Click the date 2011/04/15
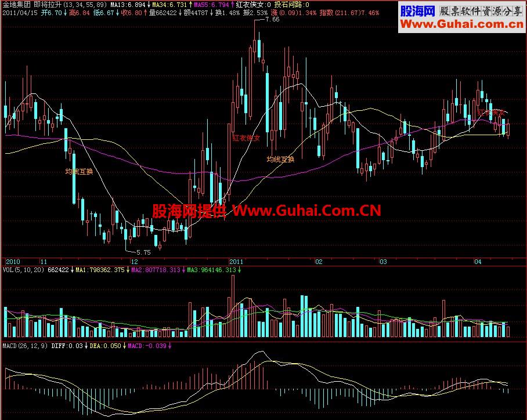Viewport: 527px width, 420px height. [x=20, y=13]
